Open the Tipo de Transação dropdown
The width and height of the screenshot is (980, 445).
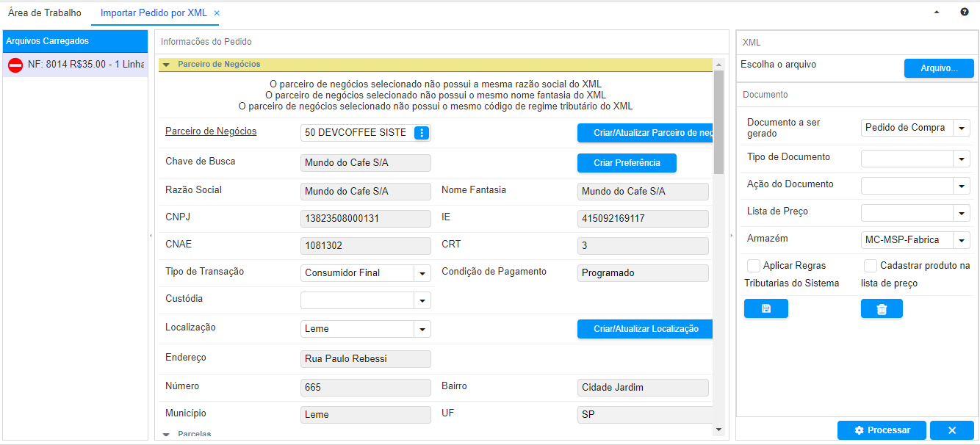click(x=422, y=272)
